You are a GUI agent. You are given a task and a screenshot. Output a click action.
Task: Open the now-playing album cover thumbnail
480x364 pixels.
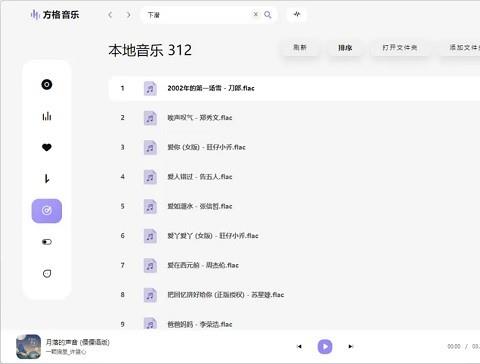(29, 347)
